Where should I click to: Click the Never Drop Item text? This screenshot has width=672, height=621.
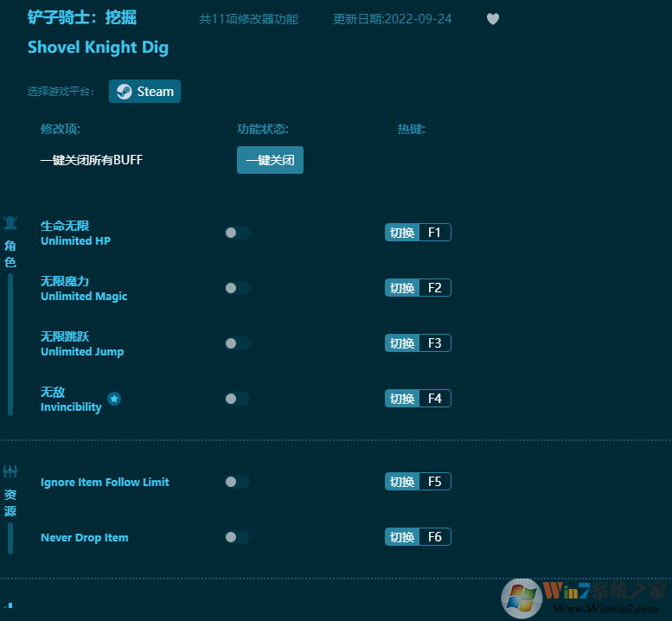[x=85, y=537]
